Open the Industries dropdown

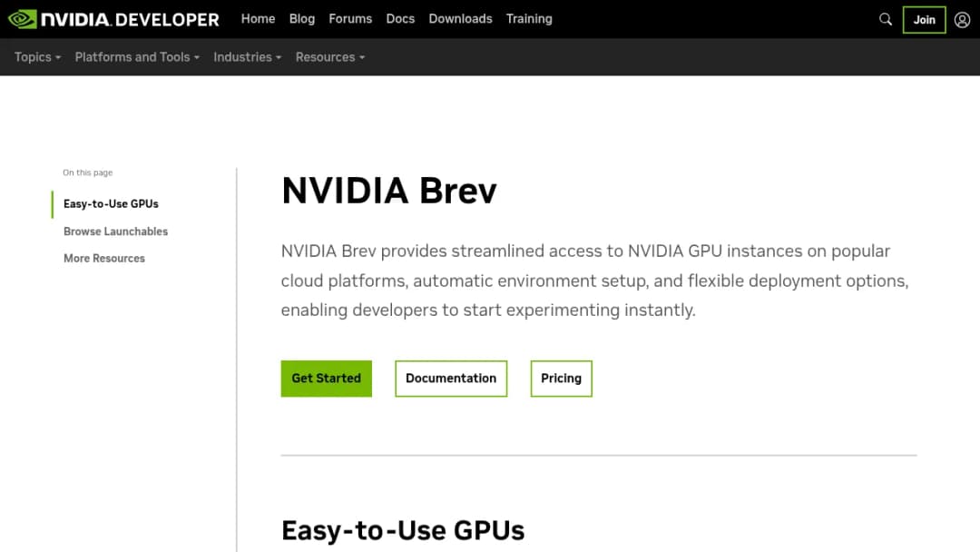[248, 57]
